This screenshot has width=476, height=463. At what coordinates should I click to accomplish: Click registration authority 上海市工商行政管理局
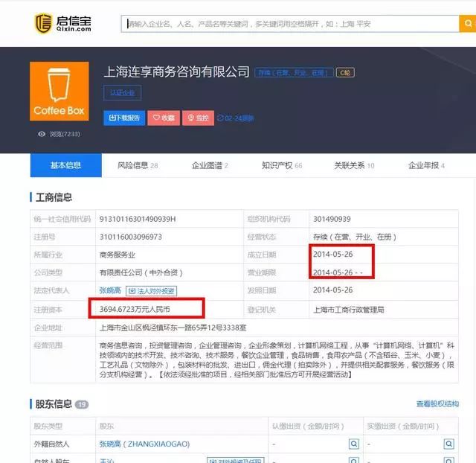tap(349, 310)
